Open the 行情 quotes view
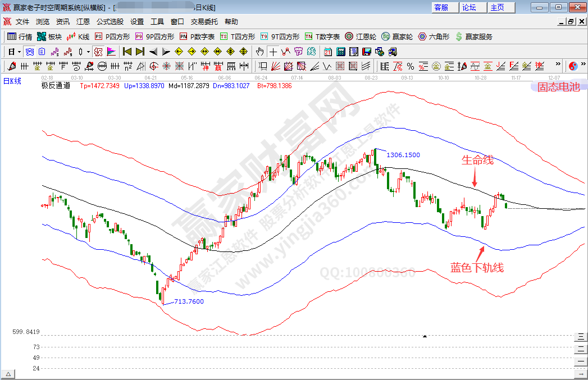This screenshot has height=380, width=588. tap(20, 36)
